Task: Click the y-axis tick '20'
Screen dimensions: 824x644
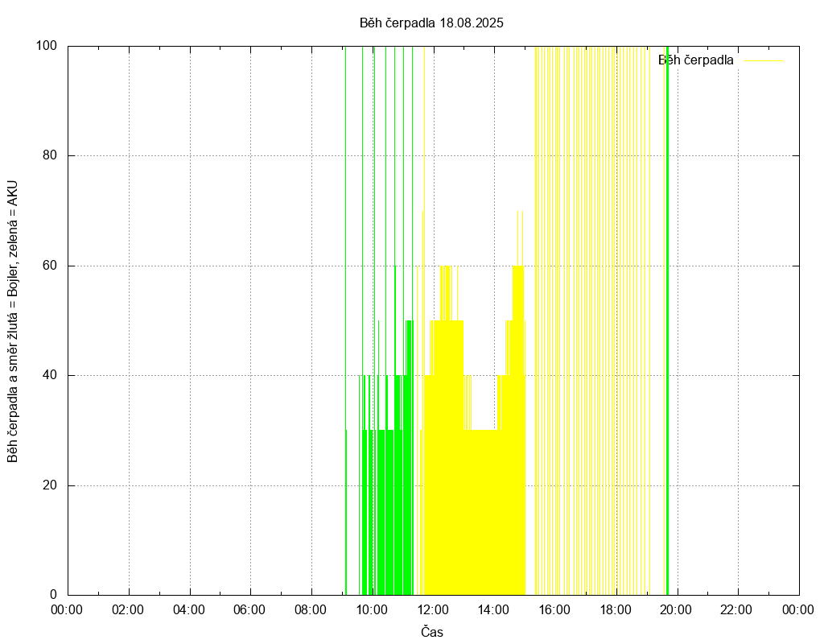Action: pyautogui.click(x=50, y=485)
